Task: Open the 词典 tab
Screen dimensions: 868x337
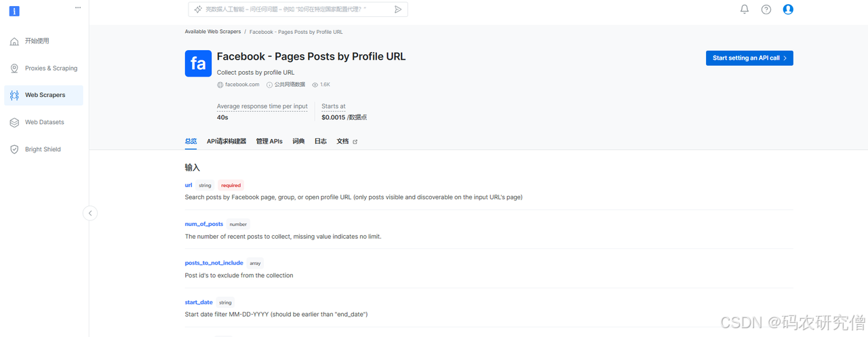Action: point(298,141)
